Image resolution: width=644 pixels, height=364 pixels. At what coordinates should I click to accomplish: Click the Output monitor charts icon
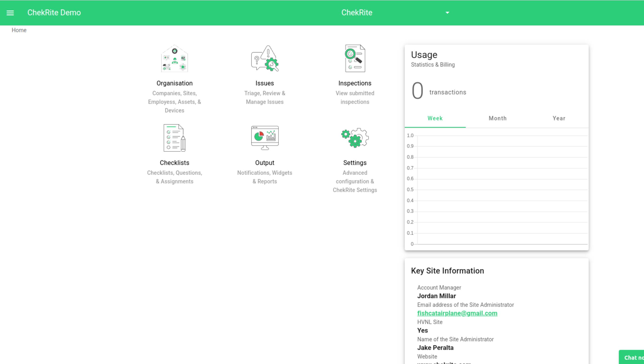coord(265,138)
